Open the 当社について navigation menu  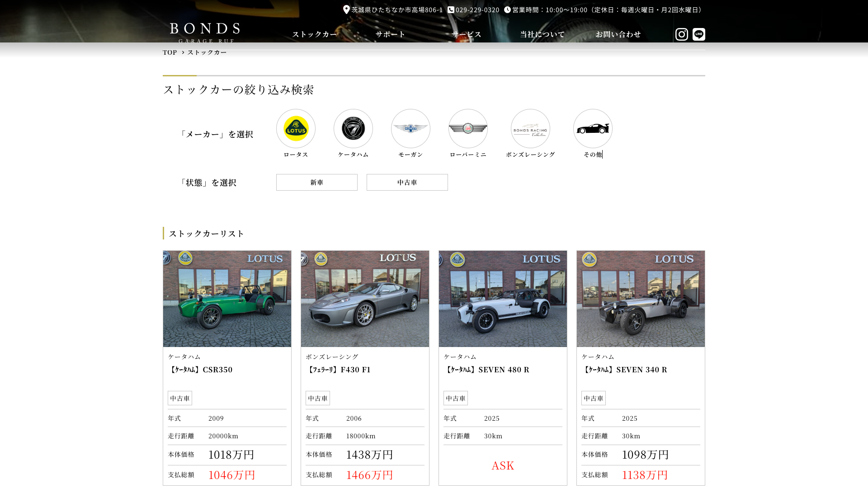click(x=542, y=34)
